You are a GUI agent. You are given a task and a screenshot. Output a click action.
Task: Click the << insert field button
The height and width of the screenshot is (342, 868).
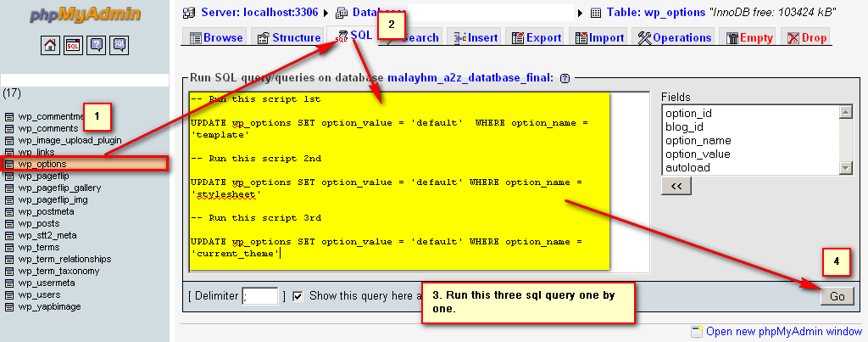676,186
